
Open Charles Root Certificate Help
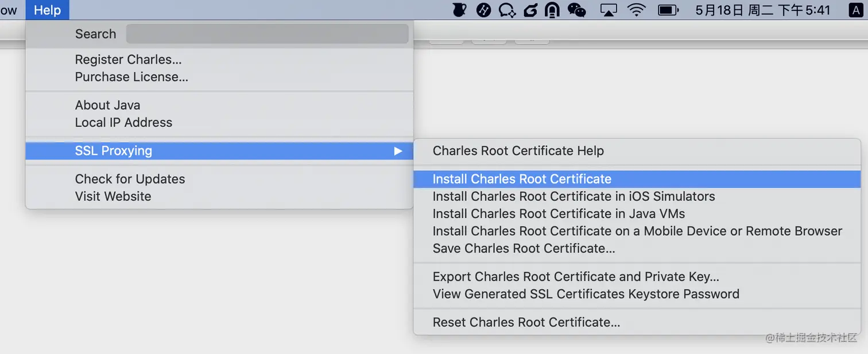pyautogui.click(x=637, y=151)
